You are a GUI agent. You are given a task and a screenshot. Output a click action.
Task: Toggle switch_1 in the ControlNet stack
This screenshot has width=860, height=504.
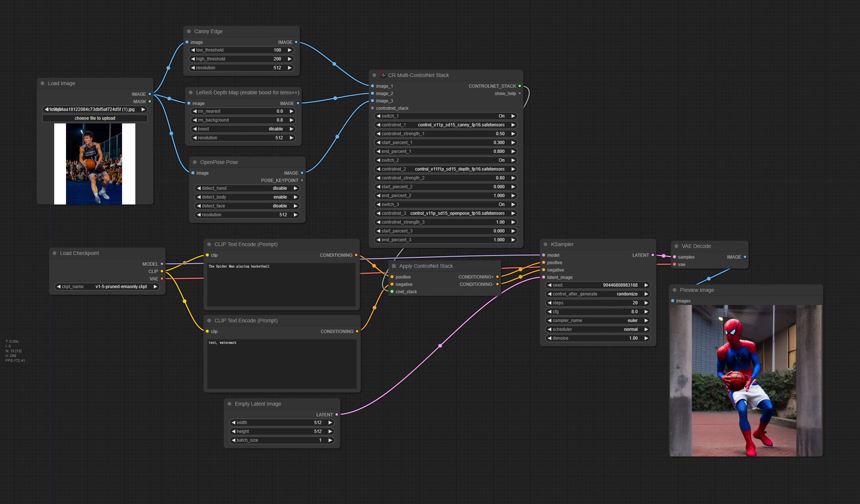coord(445,116)
